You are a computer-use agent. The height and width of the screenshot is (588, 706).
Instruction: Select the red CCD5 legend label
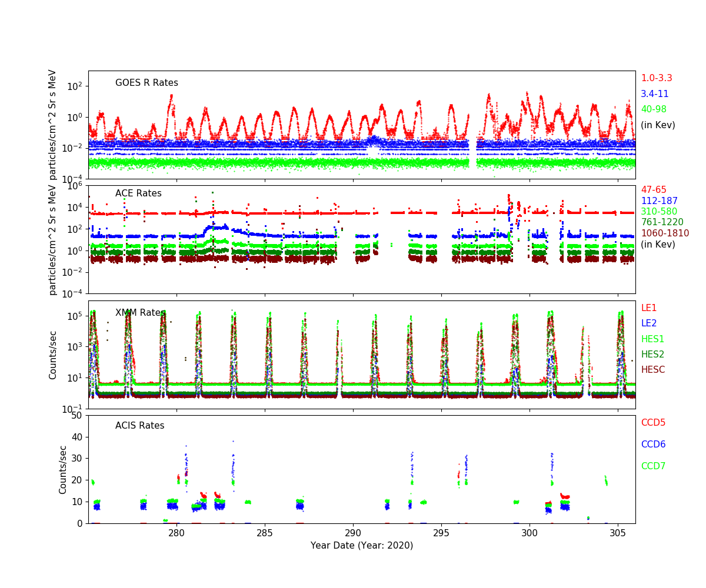(653, 423)
